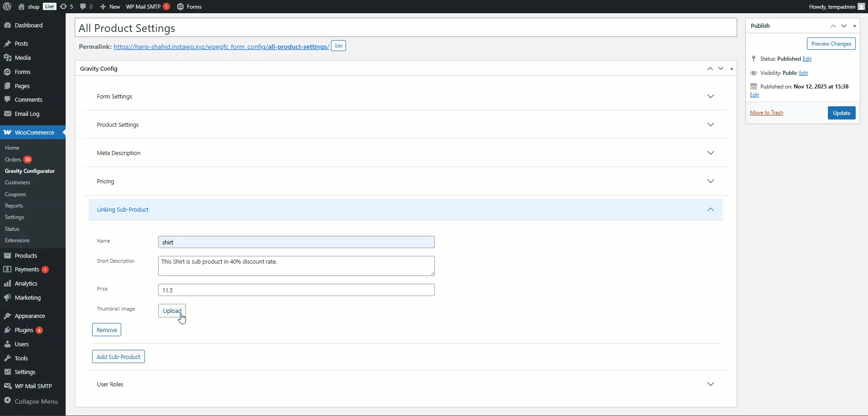Open the Dashboard sidebar icon
Viewport: 868px width, 416px height.
pyautogui.click(x=7, y=26)
